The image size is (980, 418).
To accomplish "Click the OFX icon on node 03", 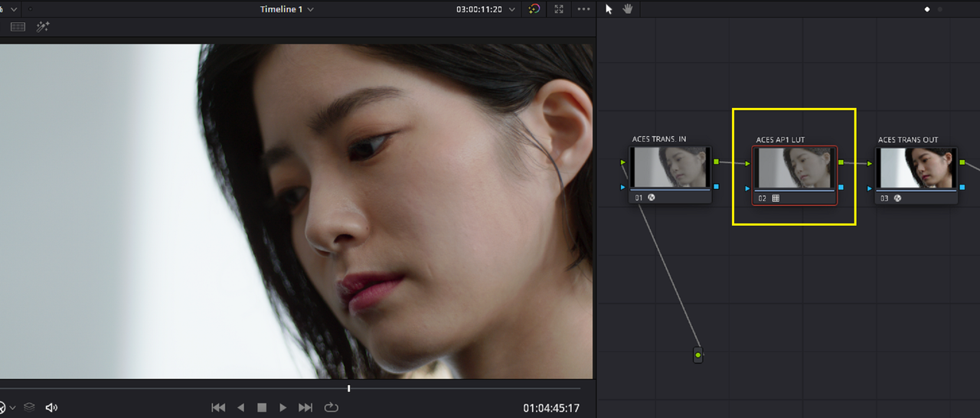I will point(897,198).
